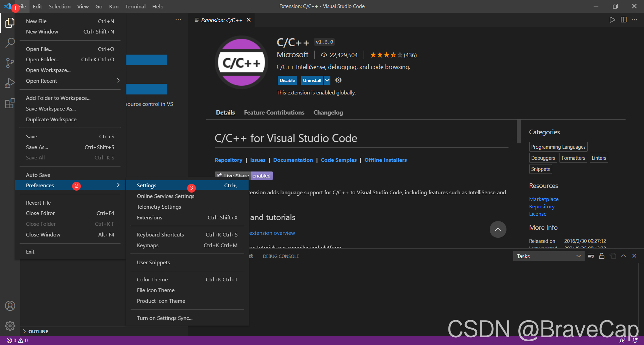Open sidebar Views and More Actions ellipsis

click(x=178, y=20)
